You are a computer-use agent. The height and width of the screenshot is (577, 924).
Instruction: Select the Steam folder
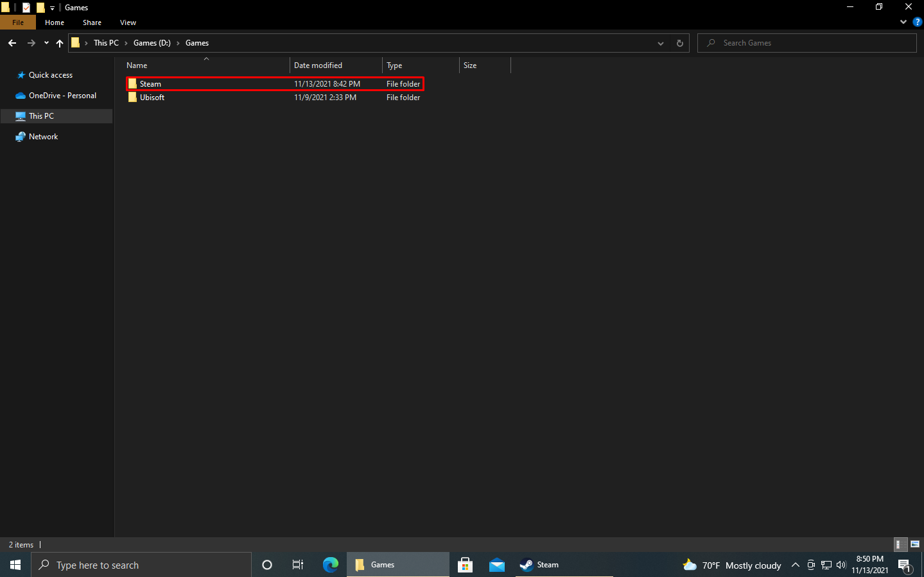point(275,84)
